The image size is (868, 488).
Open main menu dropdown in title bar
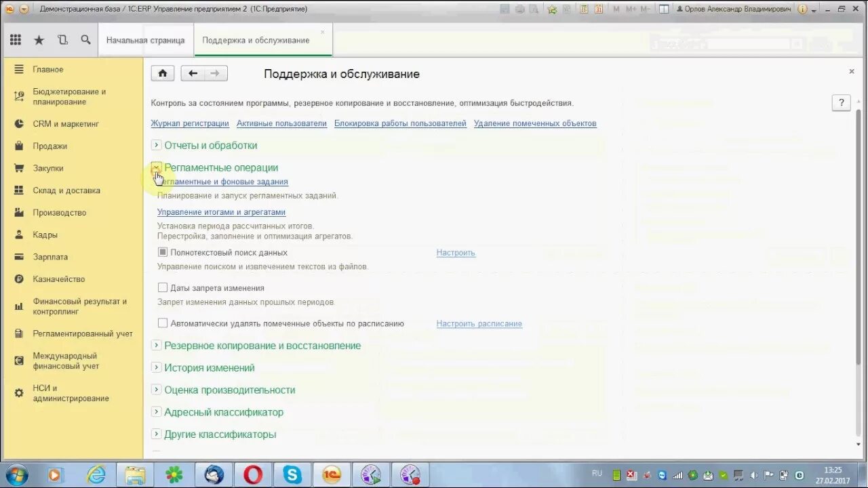pos(24,9)
